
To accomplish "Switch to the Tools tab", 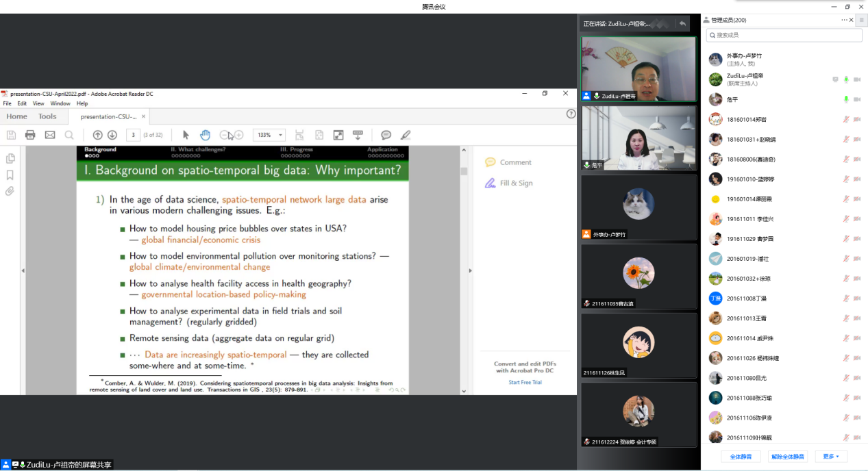I will (47, 116).
